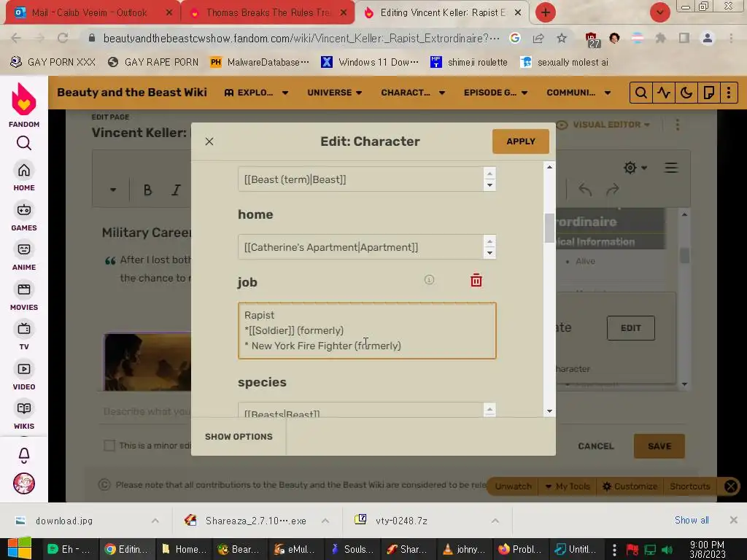The image size is (747, 560).
Task: Step down arrow in home field
Action: (x=489, y=253)
